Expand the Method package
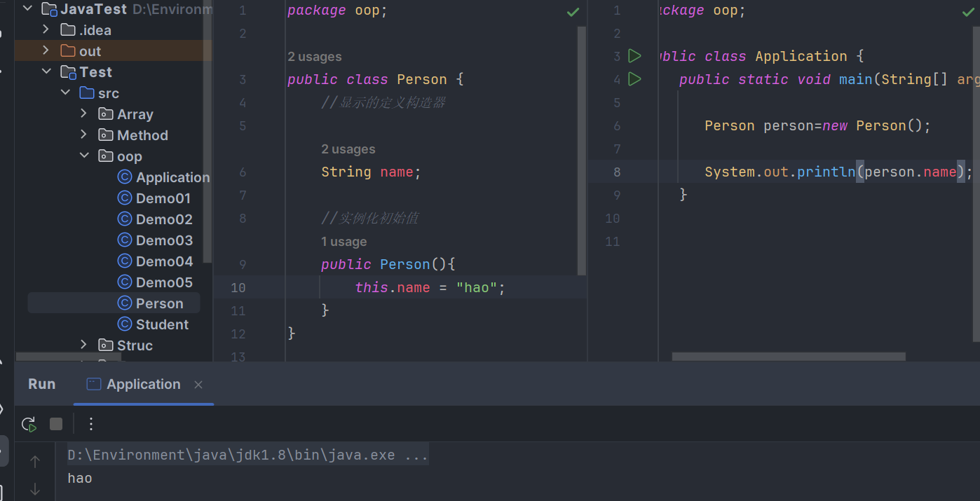980x501 pixels. [84, 135]
